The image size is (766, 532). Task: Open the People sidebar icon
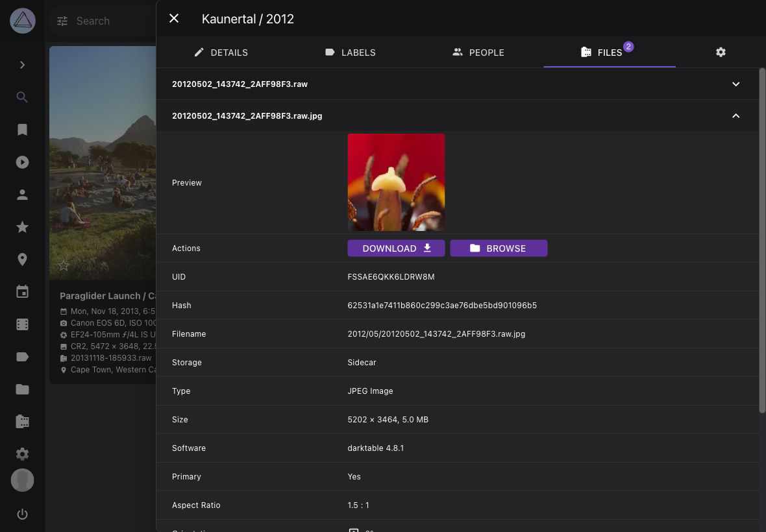coord(22,195)
